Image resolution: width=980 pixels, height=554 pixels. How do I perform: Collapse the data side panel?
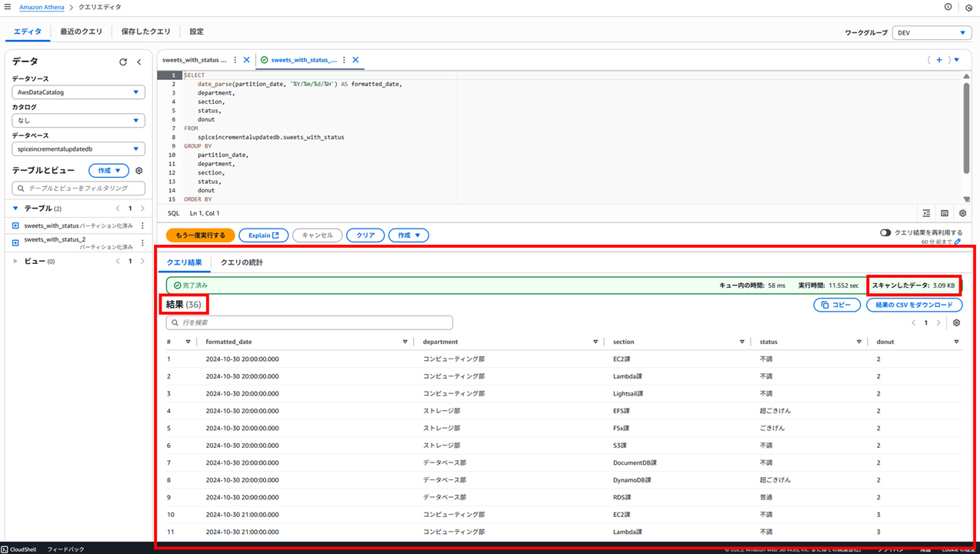(139, 62)
